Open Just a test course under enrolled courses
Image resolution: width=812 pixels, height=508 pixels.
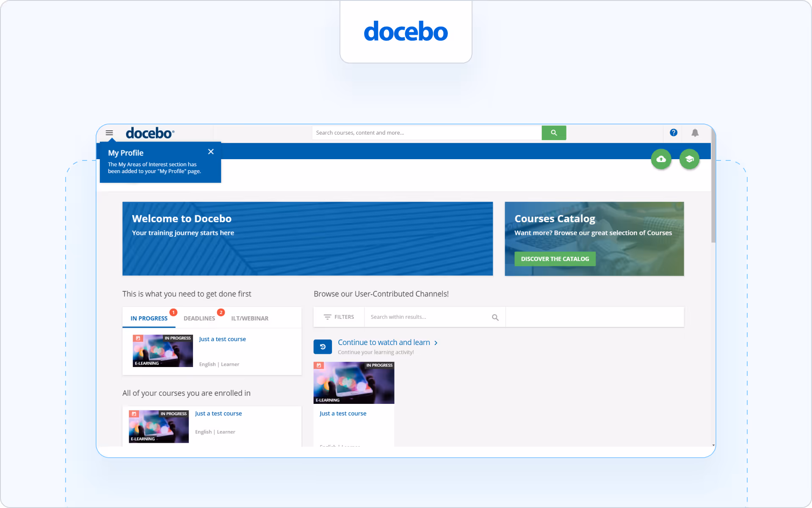[x=218, y=414]
